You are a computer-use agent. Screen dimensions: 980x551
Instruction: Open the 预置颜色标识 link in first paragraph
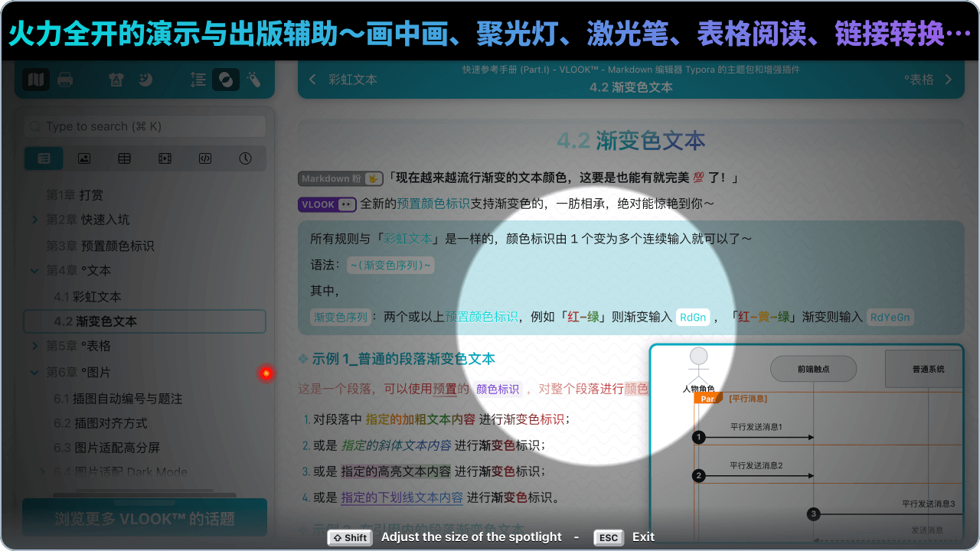[x=433, y=204]
